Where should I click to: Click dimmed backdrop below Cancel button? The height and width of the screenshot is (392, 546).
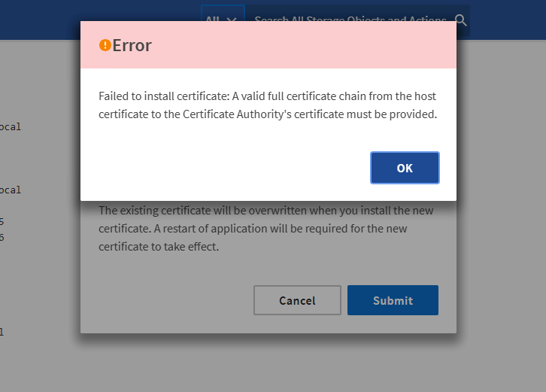(297, 361)
